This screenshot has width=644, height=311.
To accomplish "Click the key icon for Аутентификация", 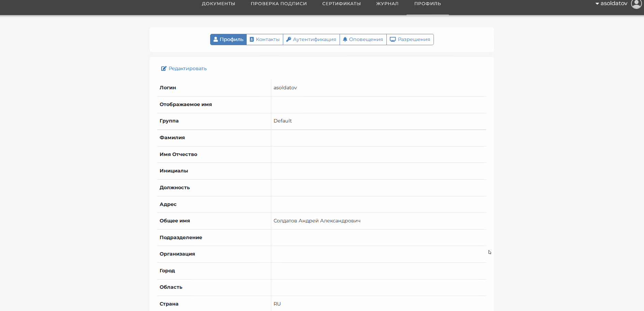I will coord(289,39).
